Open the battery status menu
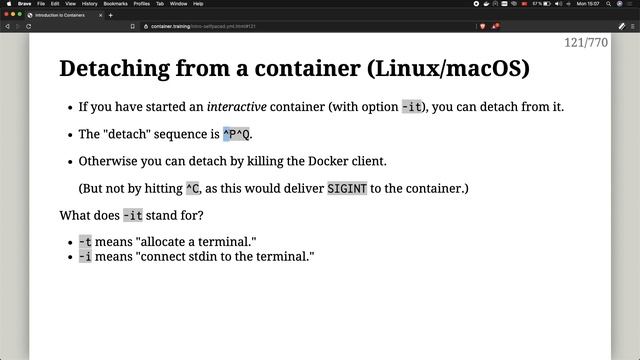Image resolution: width=640 pixels, height=360 pixels. (541, 4)
